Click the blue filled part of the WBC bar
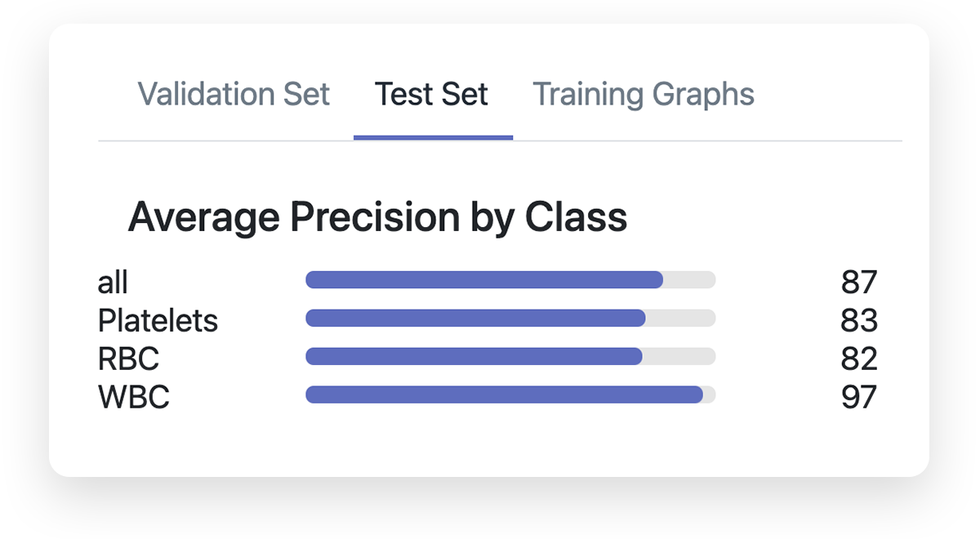The width and height of the screenshot is (980, 539). click(504, 395)
